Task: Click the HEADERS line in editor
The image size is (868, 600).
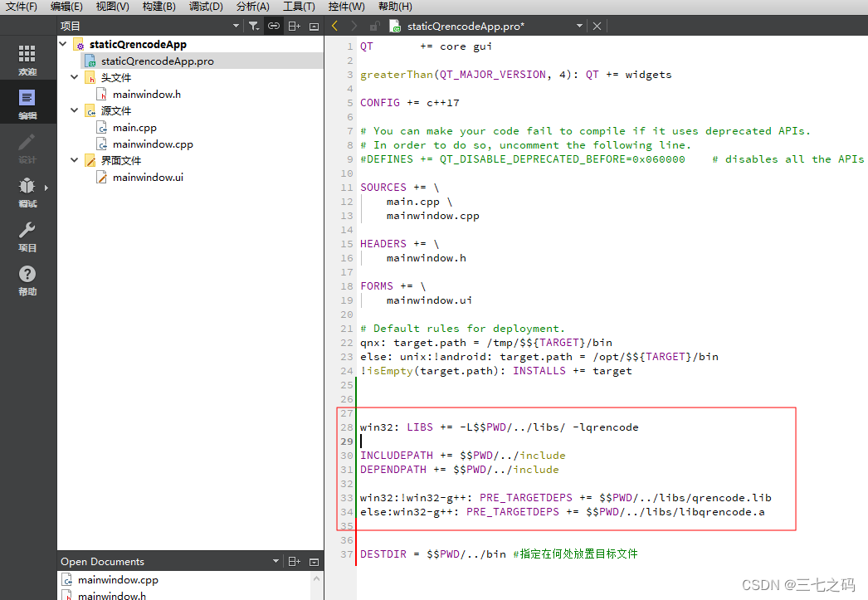Action: tap(399, 244)
